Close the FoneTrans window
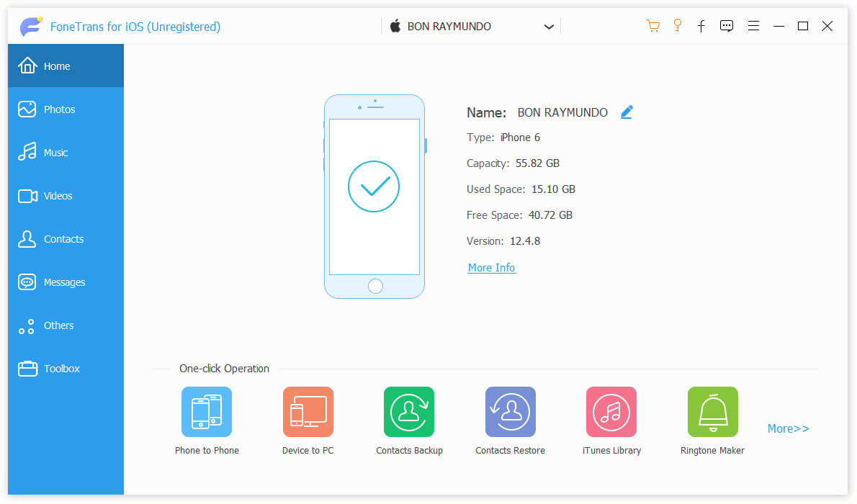The image size is (857, 504). click(x=827, y=26)
